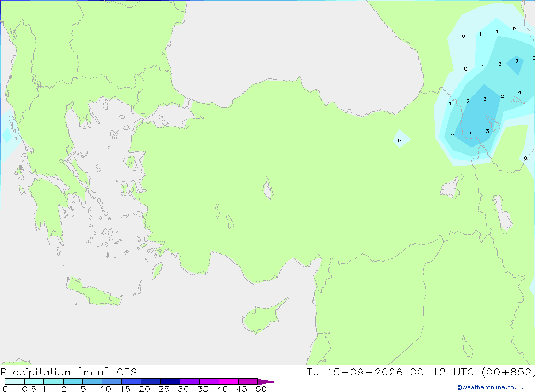Click the 5 to 10 mm legend swatch
Screen dimensions: 535x392
(93, 381)
